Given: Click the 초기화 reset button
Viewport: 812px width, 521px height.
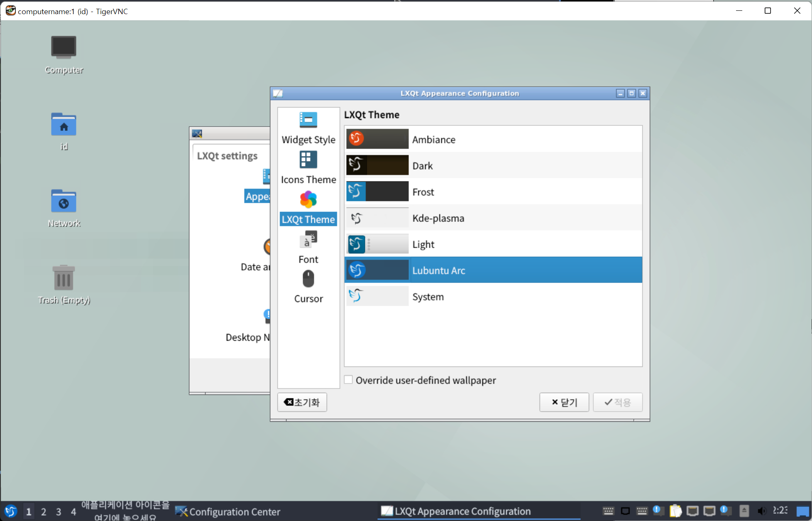Looking at the screenshot, I should coord(302,402).
